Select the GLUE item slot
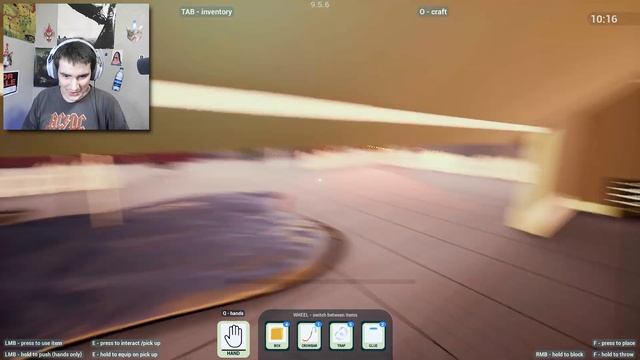Image resolution: width=640 pixels, height=360 pixels. coord(373,336)
